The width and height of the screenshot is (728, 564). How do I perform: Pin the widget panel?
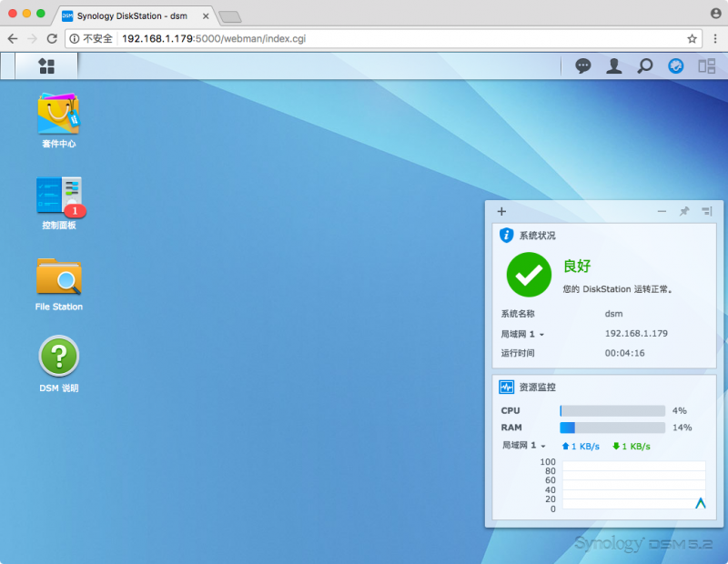click(x=684, y=212)
